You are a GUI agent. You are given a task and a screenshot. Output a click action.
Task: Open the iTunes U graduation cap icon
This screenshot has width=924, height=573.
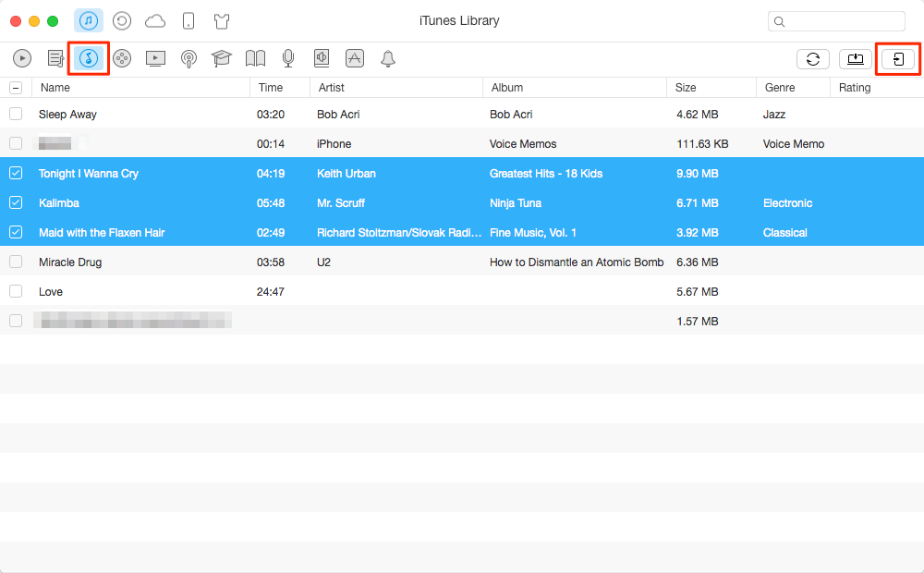(x=222, y=58)
